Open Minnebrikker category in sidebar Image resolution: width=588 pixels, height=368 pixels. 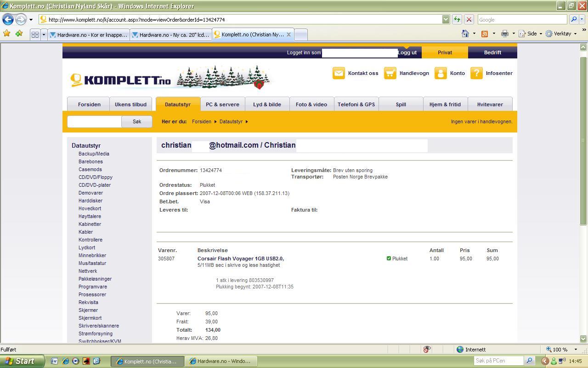(x=92, y=255)
